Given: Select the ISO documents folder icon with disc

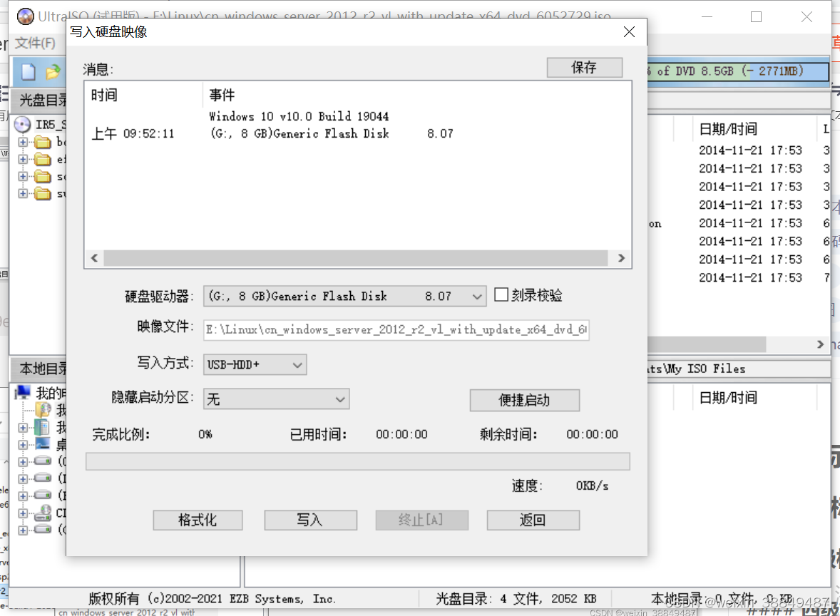Looking at the screenshot, I should tap(43, 410).
